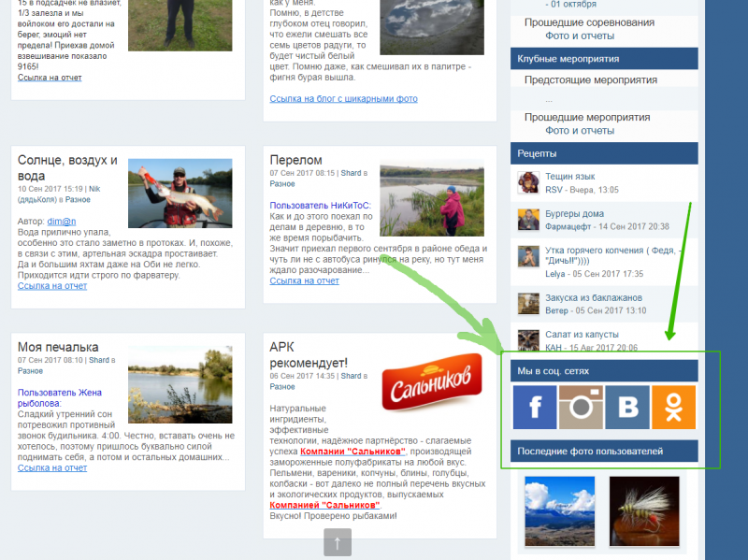The width and height of the screenshot is (748, 560).
Task: Click the avatar next to Закуска из баклажанов
Action: click(x=528, y=304)
